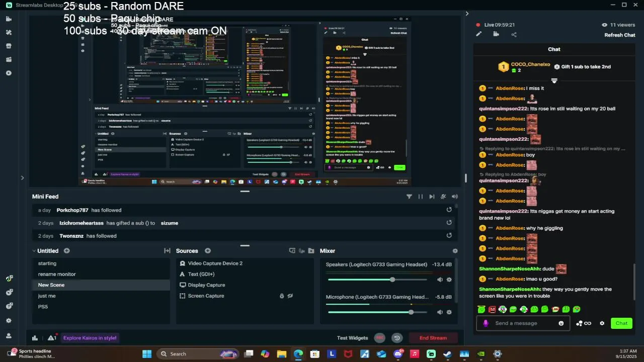
Task: Mute the Speakers audio channel
Action: coord(440,280)
